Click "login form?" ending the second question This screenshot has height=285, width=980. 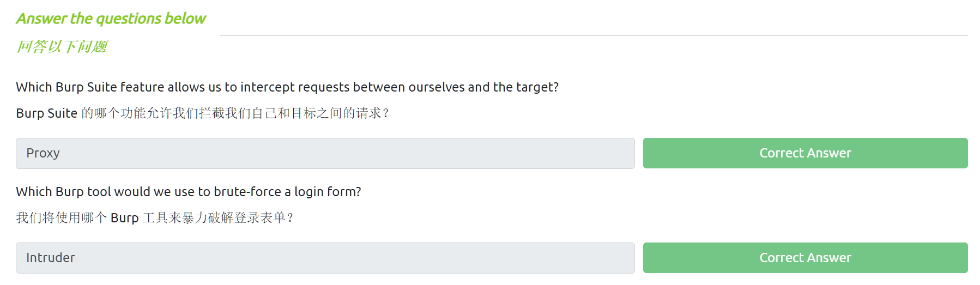tap(328, 192)
